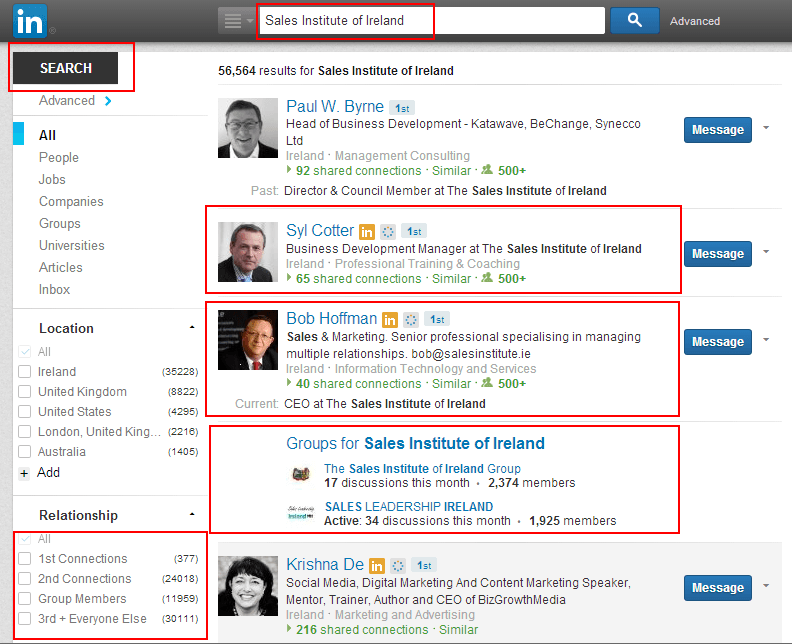792x644 pixels.
Task: Filter results by Inbox
Action: click(54, 289)
